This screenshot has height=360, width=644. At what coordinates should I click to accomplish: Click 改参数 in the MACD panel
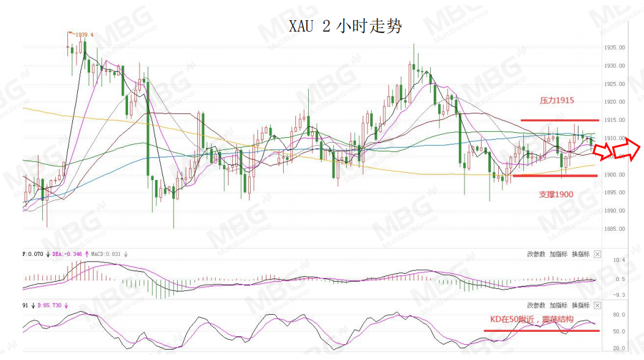(x=536, y=254)
